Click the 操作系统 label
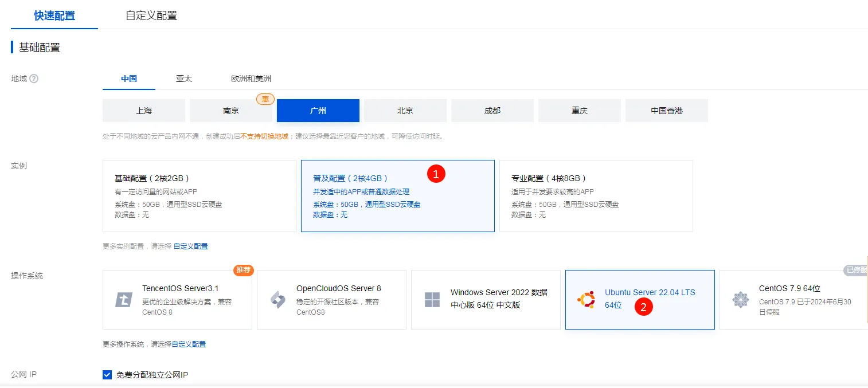This screenshot has height=388, width=868. 27,276
